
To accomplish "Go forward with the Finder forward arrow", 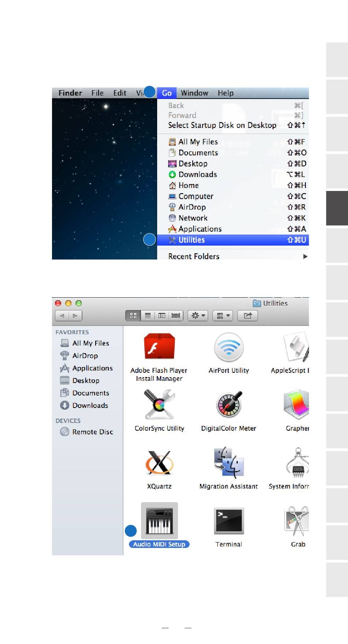I will pyautogui.click(x=75, y=316).
